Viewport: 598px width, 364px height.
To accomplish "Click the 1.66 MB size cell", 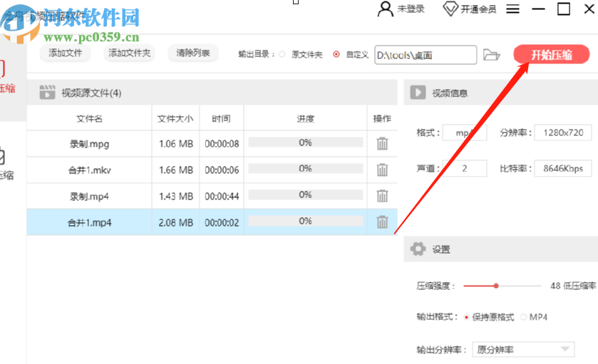I will [x=176, y=170].
